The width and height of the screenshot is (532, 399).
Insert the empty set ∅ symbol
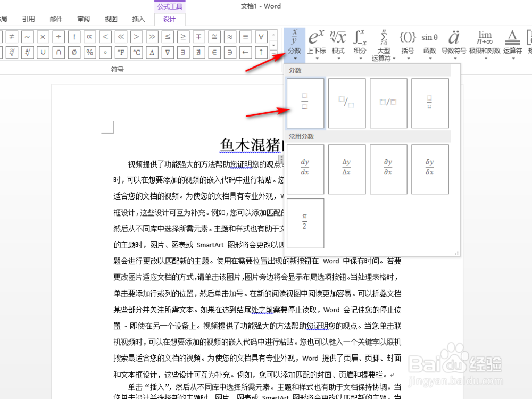click(74, 53)
